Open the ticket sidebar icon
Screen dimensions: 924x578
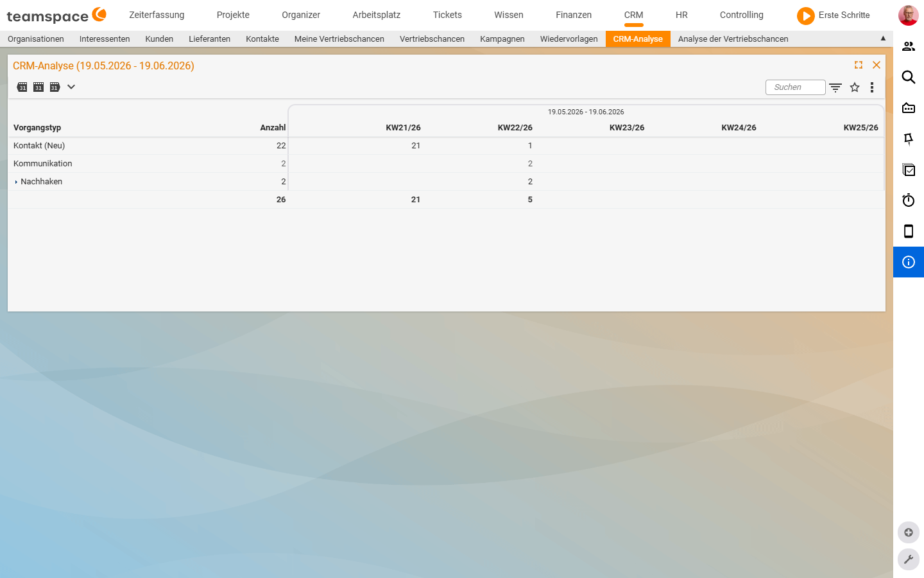click(x=909, y=108)
